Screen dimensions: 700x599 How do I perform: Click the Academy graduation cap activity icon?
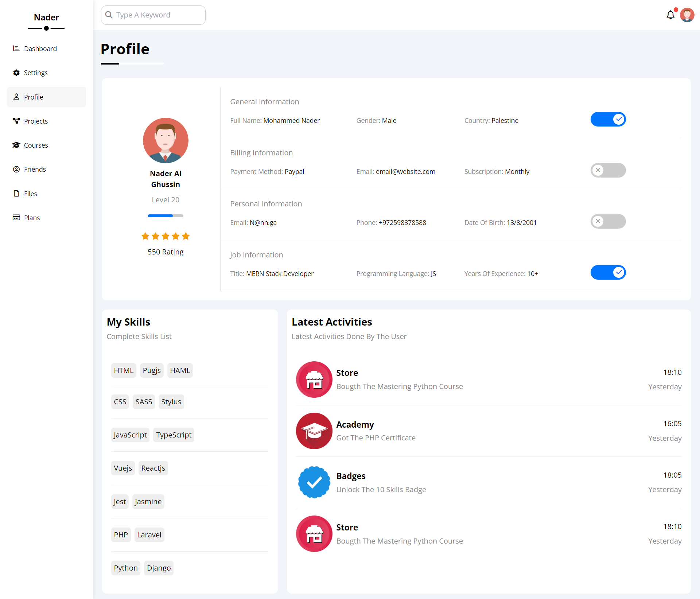[314, 431]
